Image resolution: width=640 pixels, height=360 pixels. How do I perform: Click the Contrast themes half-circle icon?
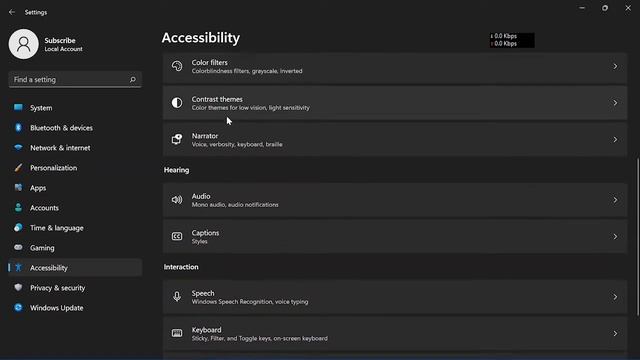pos(177,103)
